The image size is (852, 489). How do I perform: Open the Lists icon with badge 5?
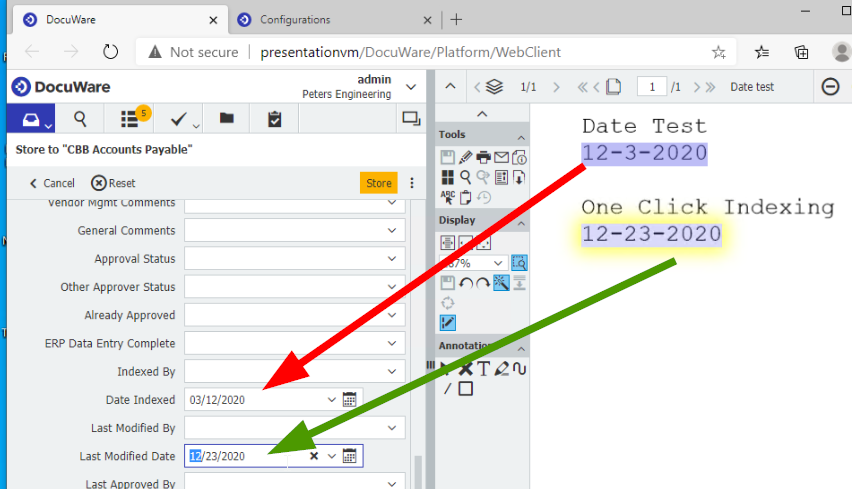pos(130,119)
